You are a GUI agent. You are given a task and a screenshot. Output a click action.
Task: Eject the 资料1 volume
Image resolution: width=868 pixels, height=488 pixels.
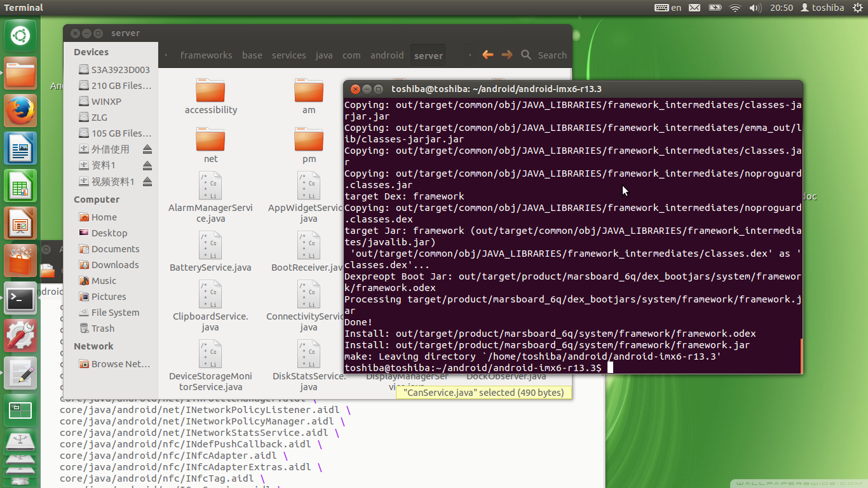(147, 165)
